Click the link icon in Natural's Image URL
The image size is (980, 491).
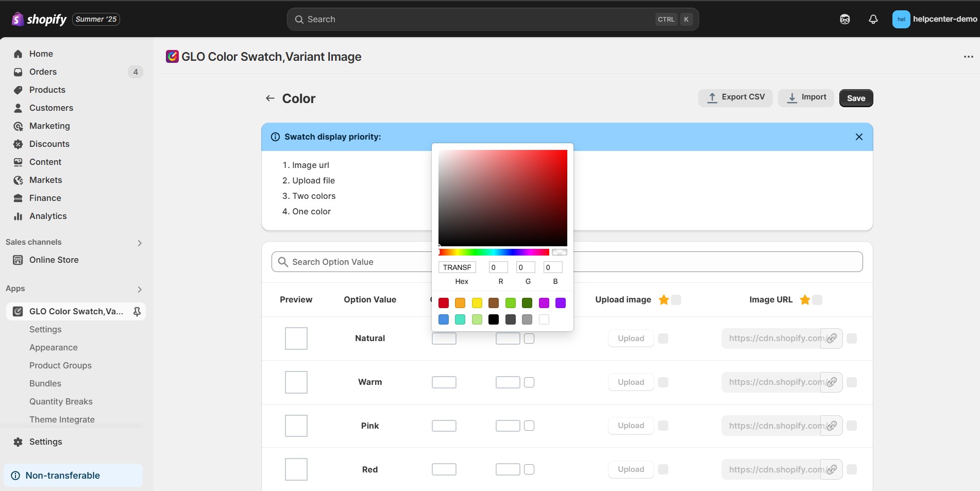click(x=831, y=338)
